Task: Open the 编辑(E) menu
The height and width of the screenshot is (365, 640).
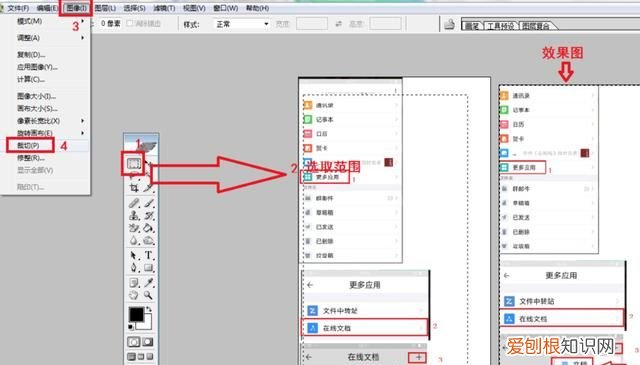Action: 47,8
